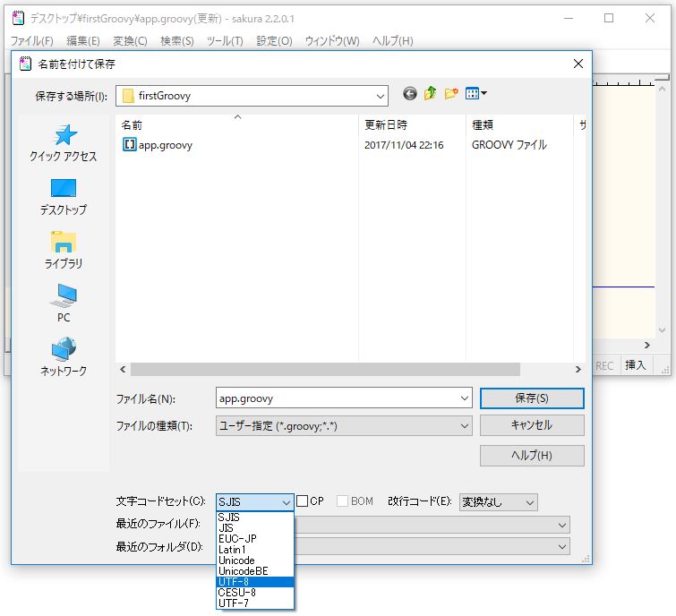Choose CESU-8 in the encoding list
This screenshot has height=616, width=676.
255,593
